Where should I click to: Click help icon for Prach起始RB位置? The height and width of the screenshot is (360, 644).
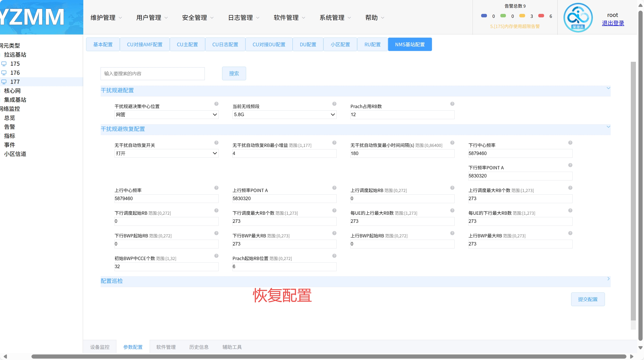click(334, 256)
